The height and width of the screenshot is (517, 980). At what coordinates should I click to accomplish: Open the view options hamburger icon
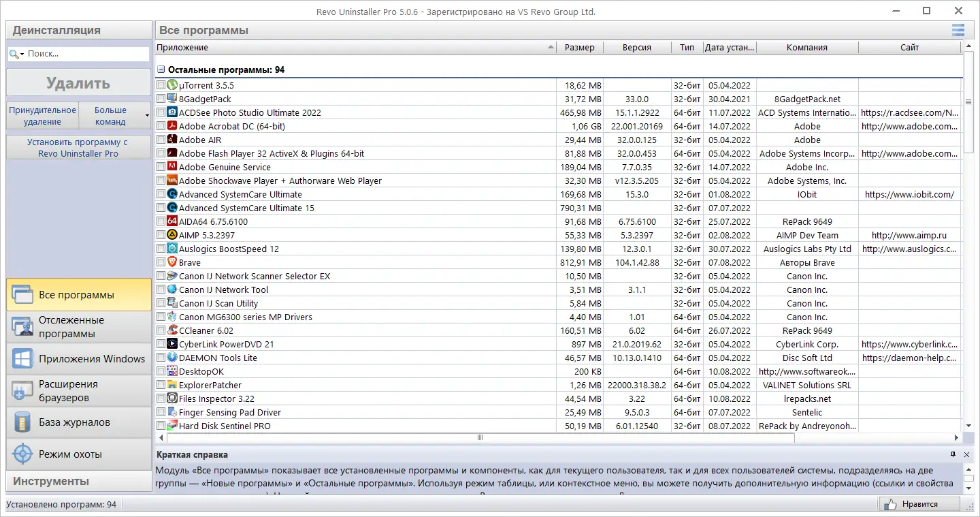pos(958,30)
